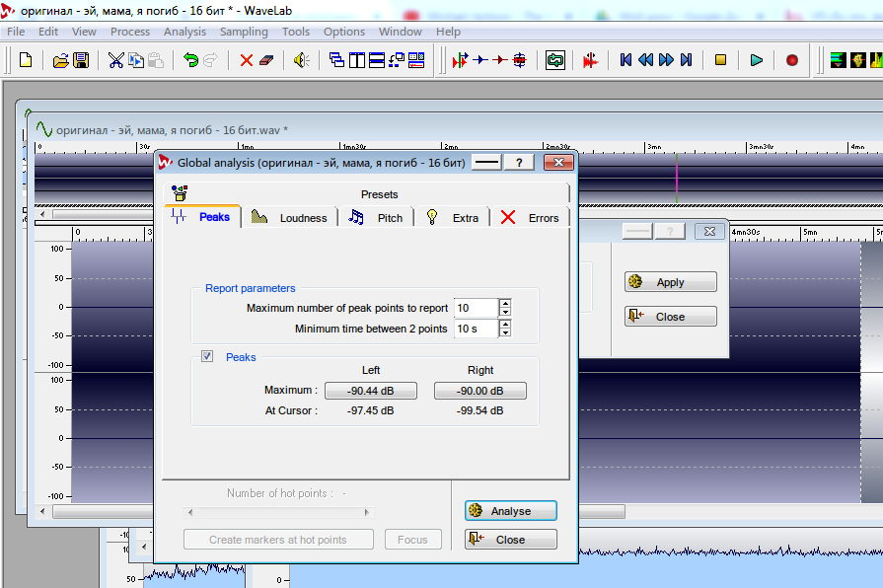
Task: Open the Analysis menu
Action: tap(184, 32)
